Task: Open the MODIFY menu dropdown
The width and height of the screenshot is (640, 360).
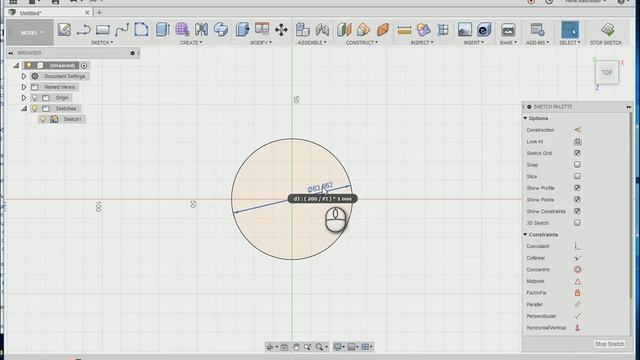Action: pos(261,42)
